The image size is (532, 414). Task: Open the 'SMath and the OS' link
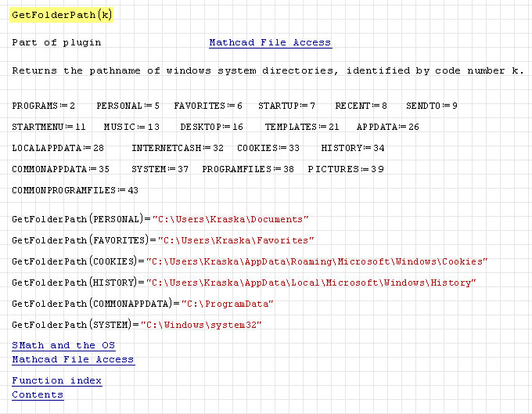(x=63, y=345)
